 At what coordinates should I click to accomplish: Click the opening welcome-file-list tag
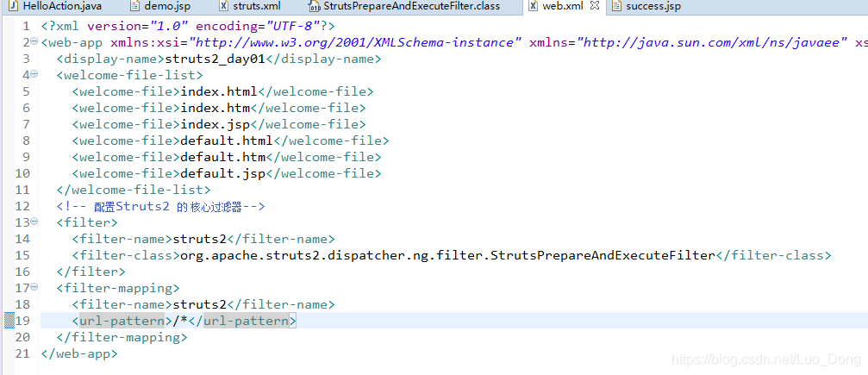click(x=129, y=75)
